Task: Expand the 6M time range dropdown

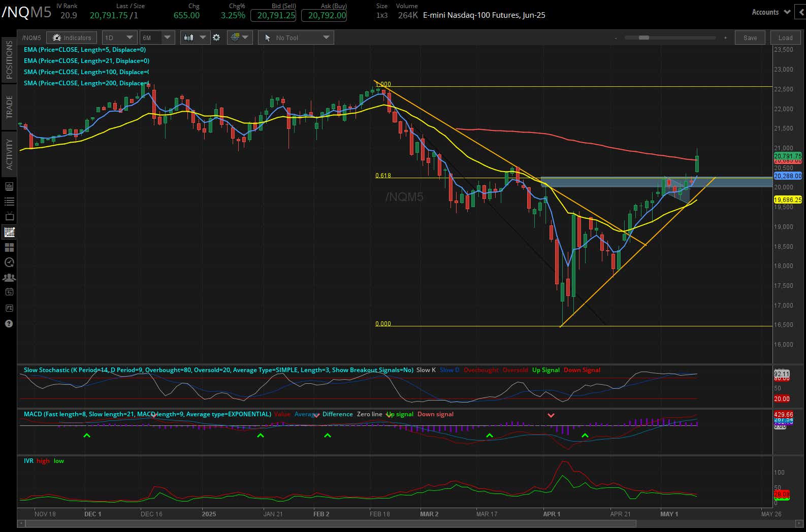Action: pos(157,38)
